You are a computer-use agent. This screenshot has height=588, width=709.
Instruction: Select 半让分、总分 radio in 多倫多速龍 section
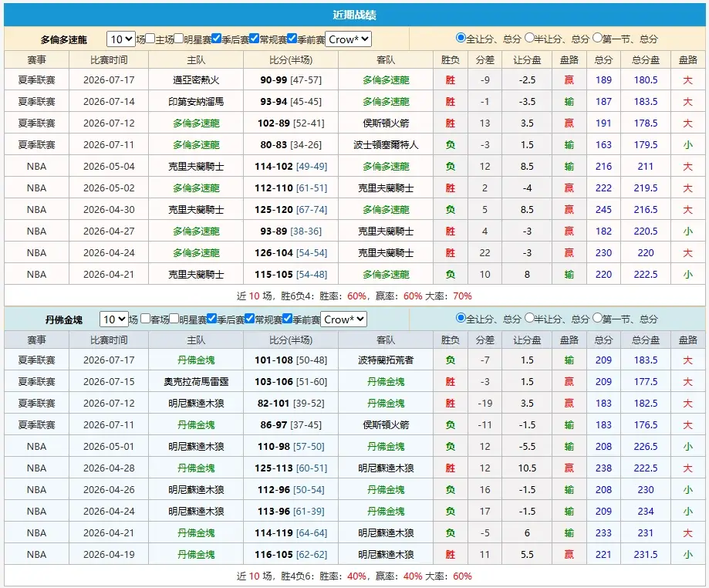(x=529, y=38)
